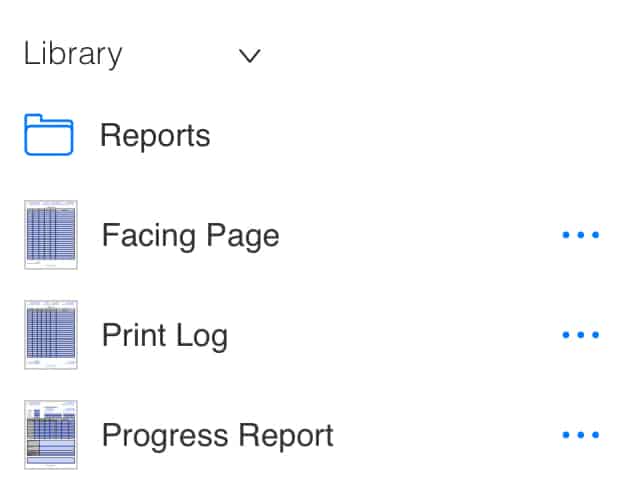
Task: Show the Print Log ellipsis menu
Action: coord(580,335)
